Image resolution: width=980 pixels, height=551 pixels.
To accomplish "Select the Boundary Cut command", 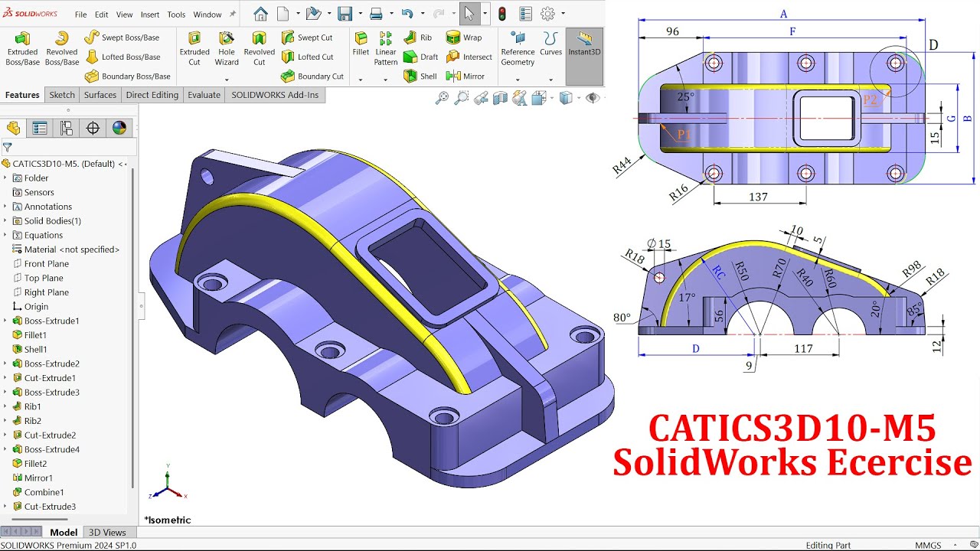I will [312, 76].
